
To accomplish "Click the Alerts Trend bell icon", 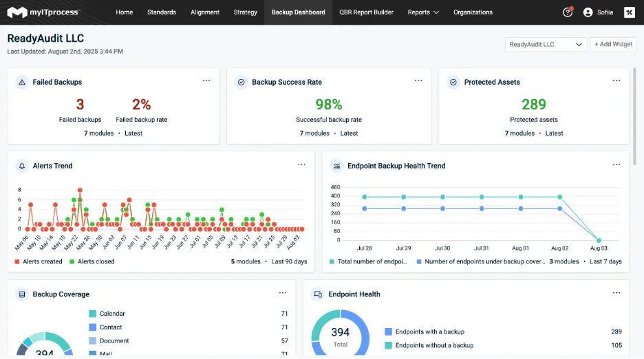I will point(22,166).
